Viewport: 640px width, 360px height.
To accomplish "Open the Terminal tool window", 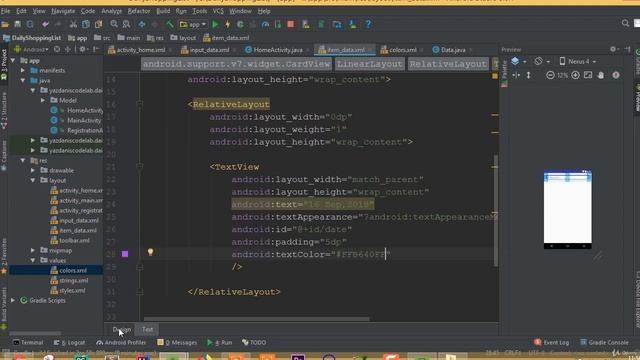I will click(x=28, y=342).
